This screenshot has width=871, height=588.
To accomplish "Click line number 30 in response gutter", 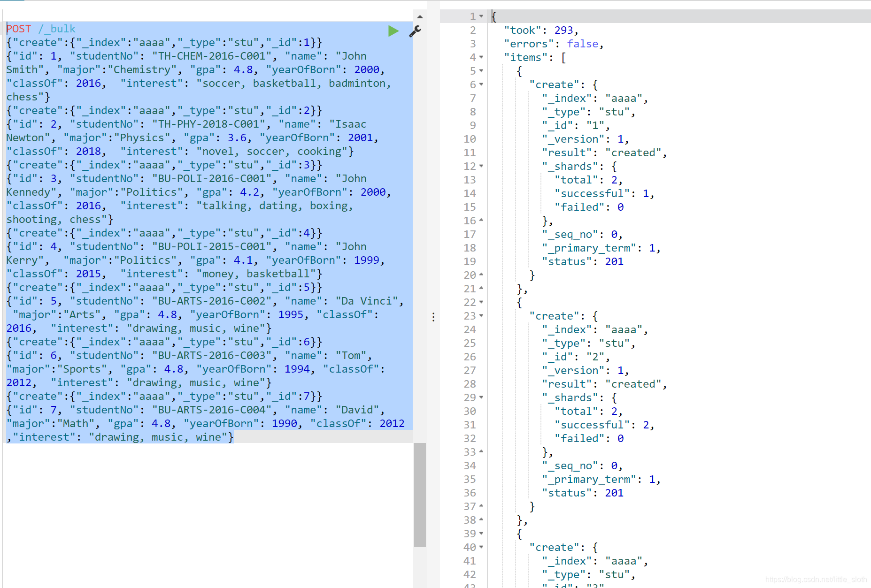I will 470,411.
